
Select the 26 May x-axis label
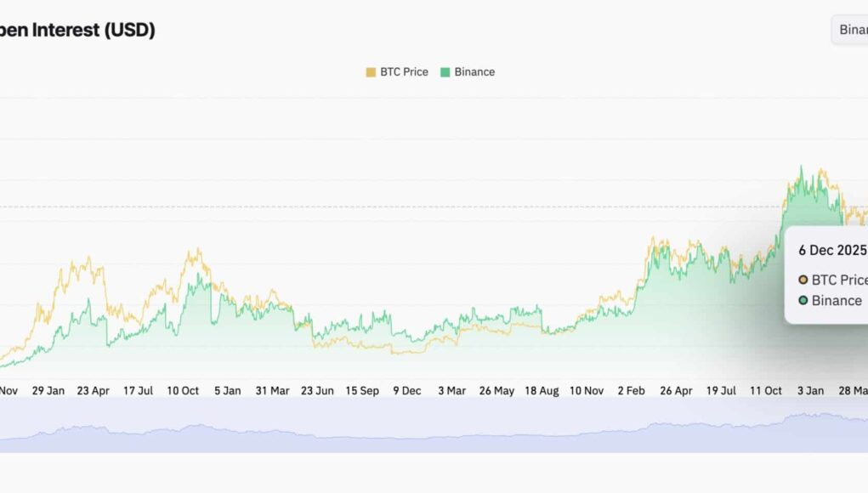point(496,391)
